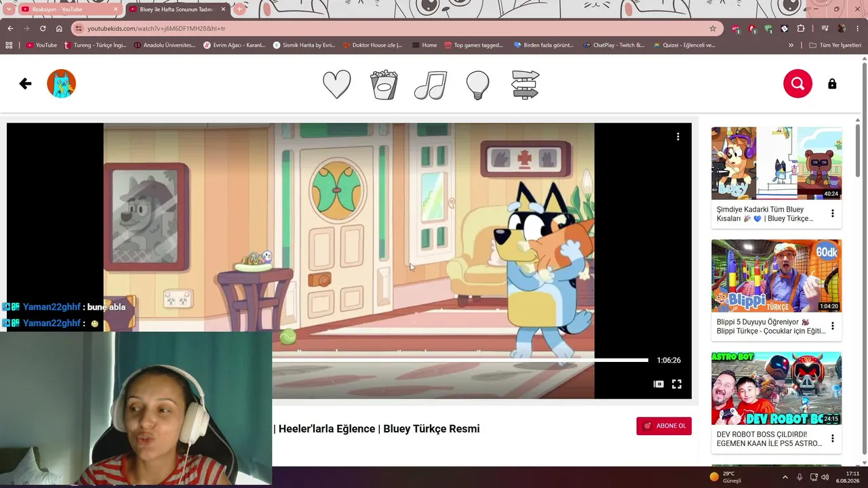The width and height of the screenshot is (868, 488).
Task: Open a new browser tab
Action: (239, 9)
